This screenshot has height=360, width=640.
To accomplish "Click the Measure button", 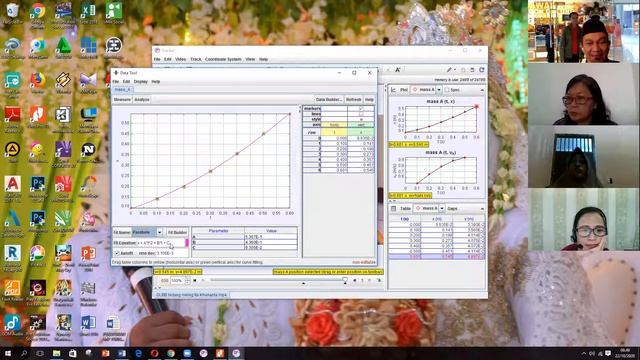I will coord(122,100).
